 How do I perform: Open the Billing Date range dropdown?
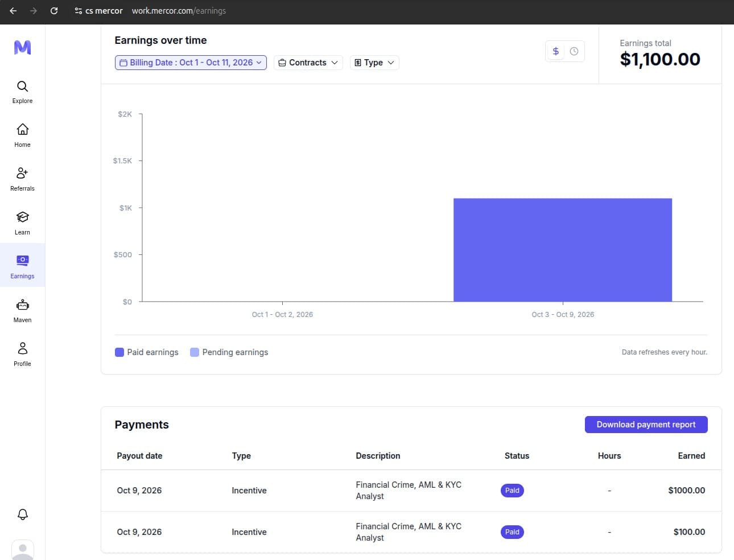(x=191, y=63)
